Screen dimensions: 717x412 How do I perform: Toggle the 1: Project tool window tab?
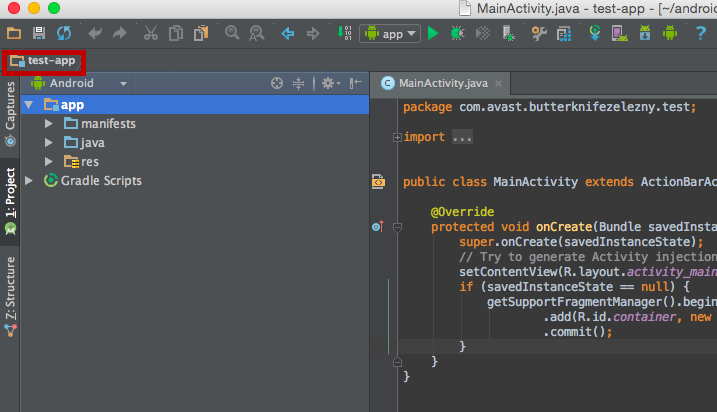10,202
